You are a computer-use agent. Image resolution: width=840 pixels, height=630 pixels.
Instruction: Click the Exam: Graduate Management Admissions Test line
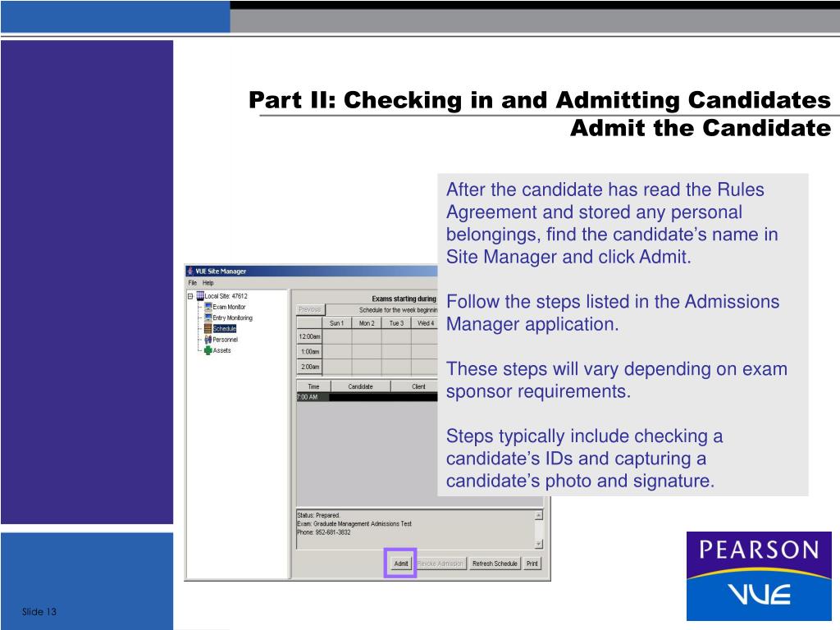[x=354, y=523]
